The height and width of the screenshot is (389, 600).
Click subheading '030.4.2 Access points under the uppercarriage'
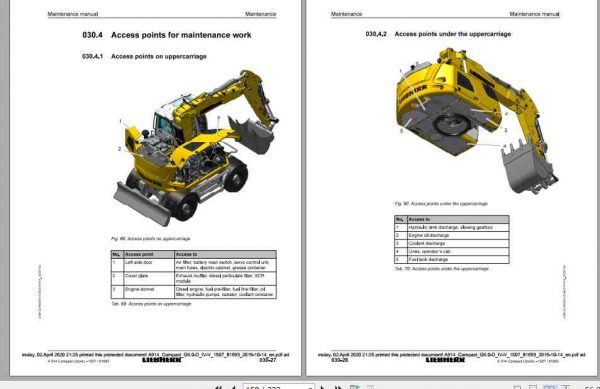coord(438,34)
